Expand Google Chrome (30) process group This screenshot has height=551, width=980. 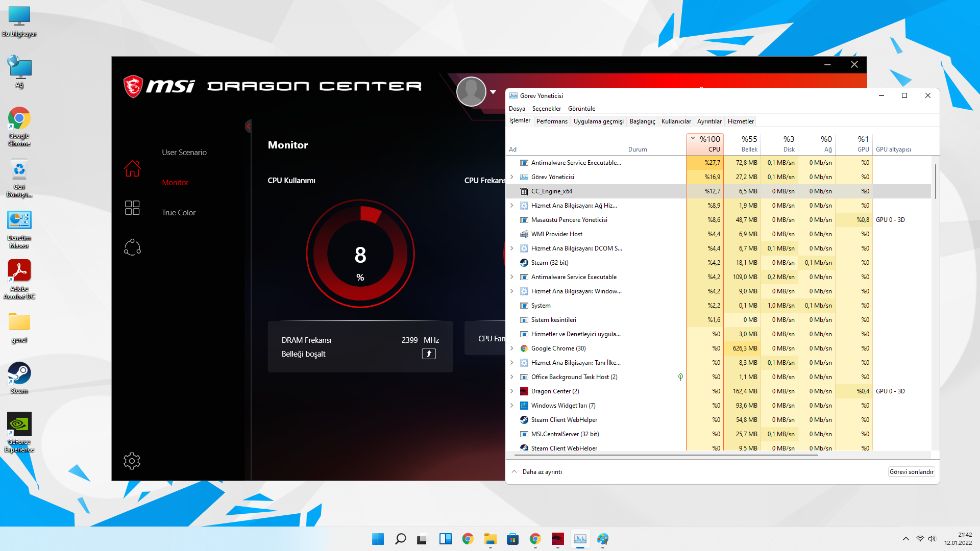(x=512, y=348)
